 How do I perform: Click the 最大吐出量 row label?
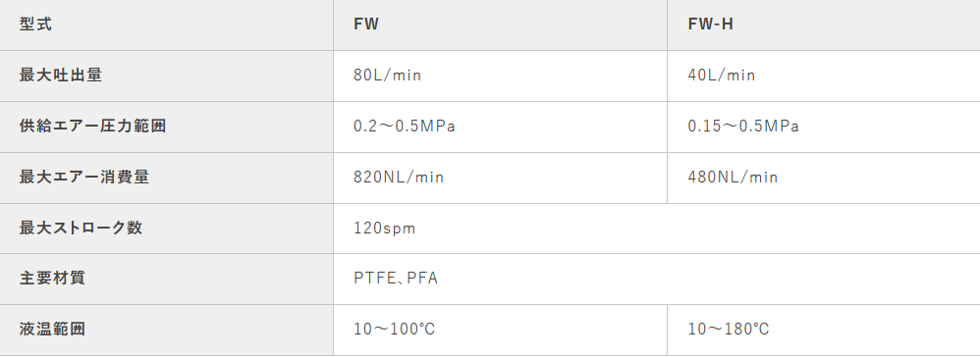[166, 76]
